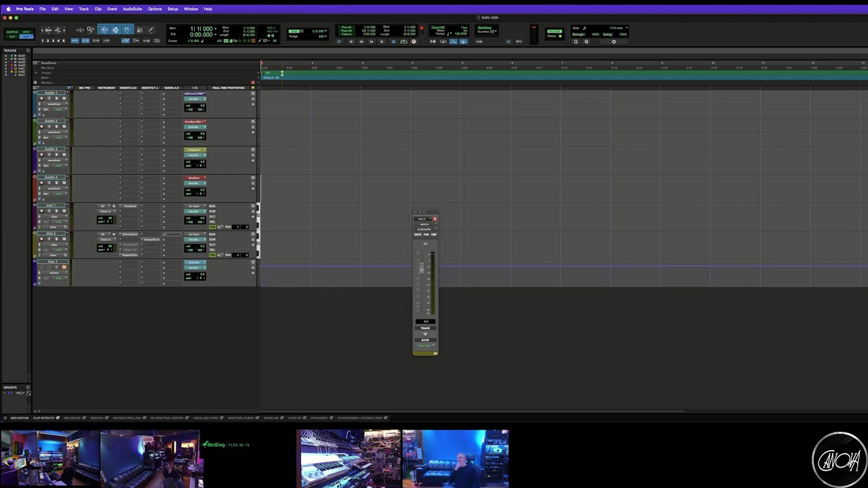Open Inst 1 'no input' selector
Screen dimensions: 868x488
(x=195, y=206)
